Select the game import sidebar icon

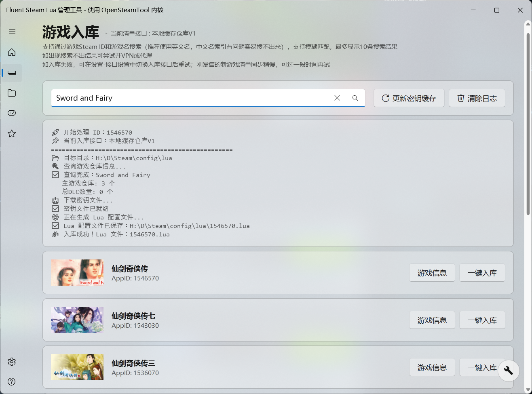click(12, 73)
